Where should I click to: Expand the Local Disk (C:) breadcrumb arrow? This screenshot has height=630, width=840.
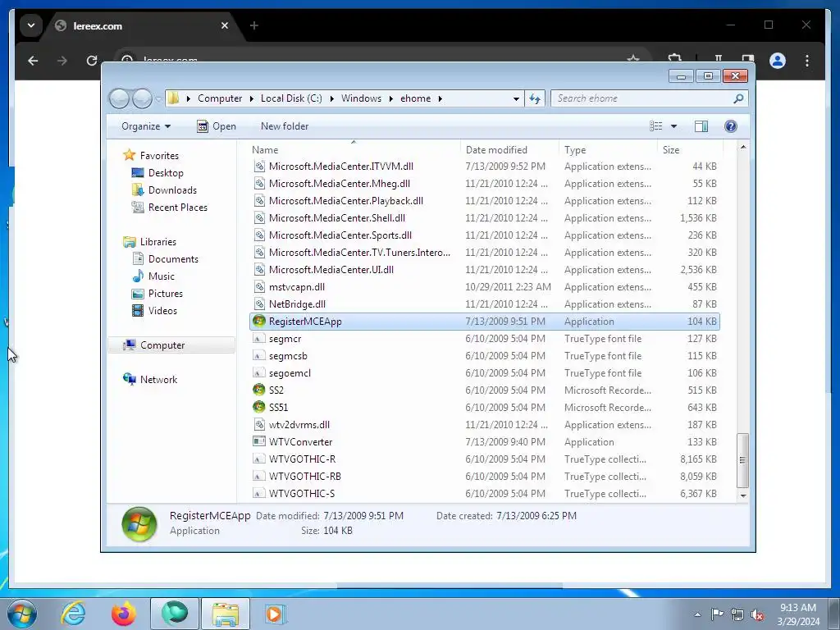[x=331, y=98]
